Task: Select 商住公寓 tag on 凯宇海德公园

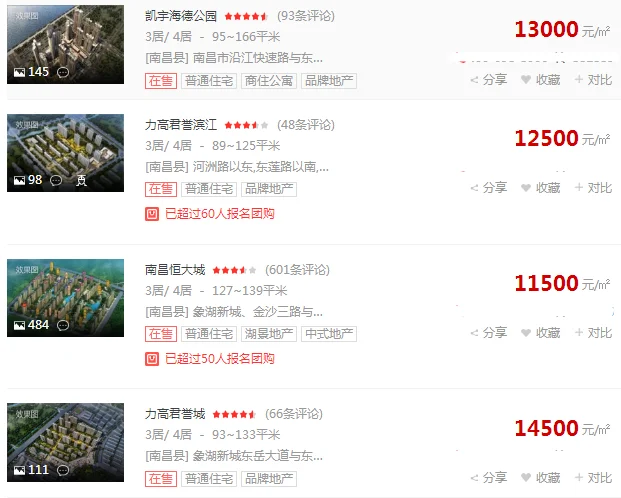Action: click(x=269, y=81)
